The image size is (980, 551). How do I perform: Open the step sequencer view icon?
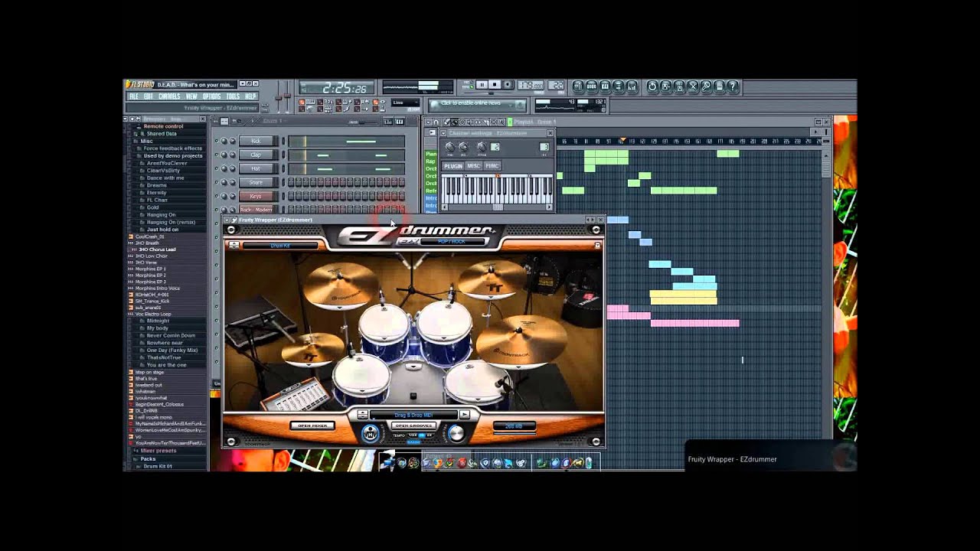point(592,86)
